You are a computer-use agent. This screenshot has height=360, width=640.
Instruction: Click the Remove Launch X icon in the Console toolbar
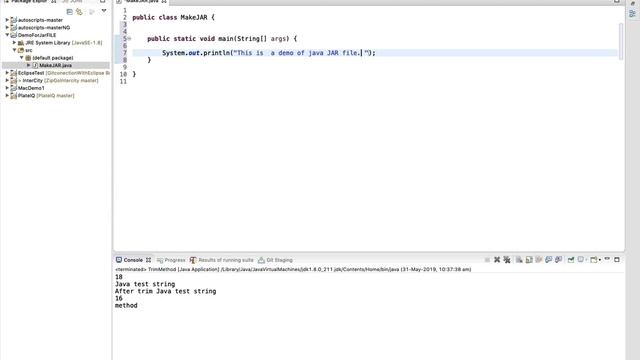pyautogui.click(x=497, y=260)
